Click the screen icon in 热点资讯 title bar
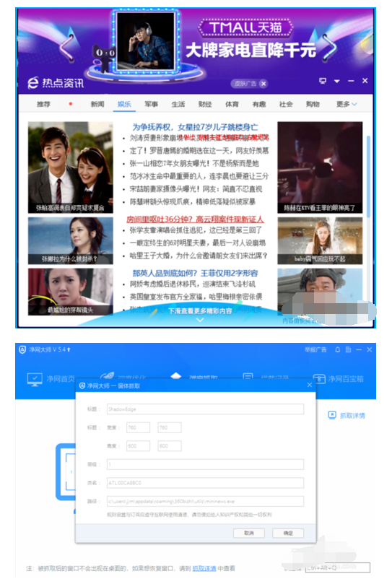 pyautogui.click(x=323, y=81)
